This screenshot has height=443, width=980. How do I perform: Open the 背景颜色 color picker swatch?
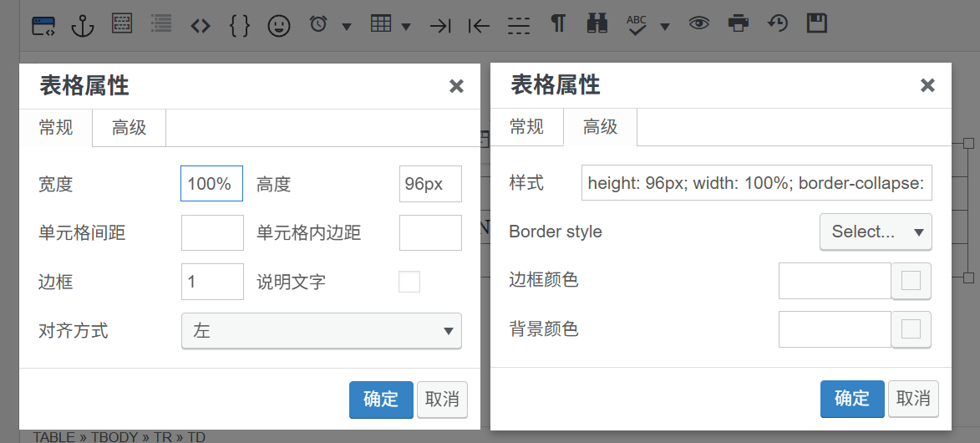[x=911, y=329]
